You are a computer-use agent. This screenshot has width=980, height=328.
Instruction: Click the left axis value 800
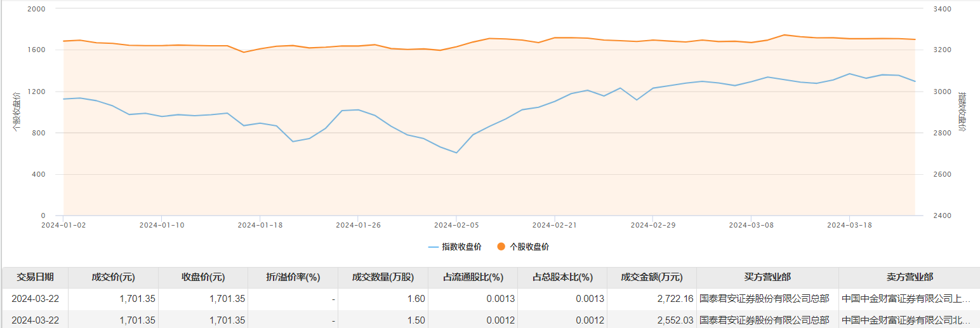(39, 133)
